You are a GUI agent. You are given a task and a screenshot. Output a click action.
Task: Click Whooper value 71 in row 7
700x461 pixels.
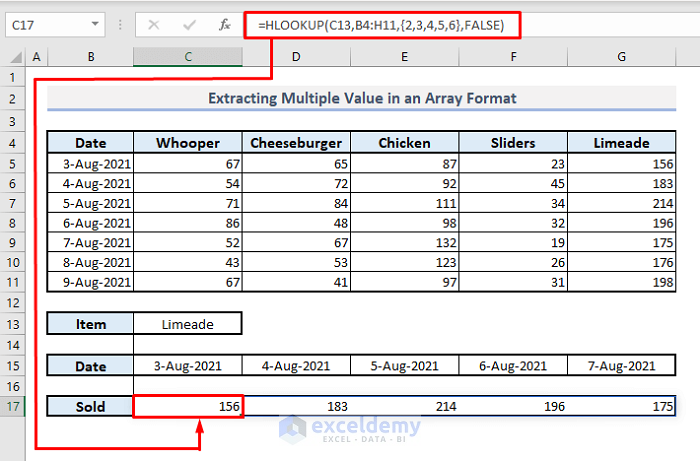(188, 203)
